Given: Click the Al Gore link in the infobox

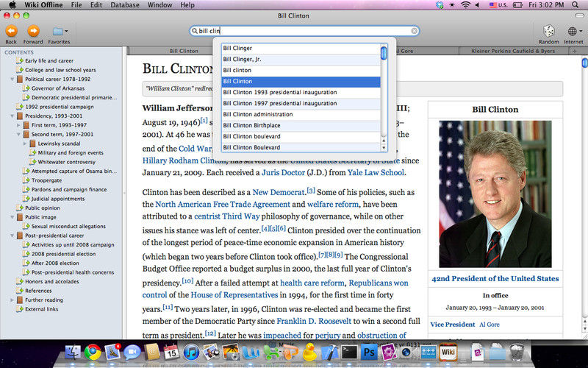Looking at the screenshot, I should coord(490,325).
